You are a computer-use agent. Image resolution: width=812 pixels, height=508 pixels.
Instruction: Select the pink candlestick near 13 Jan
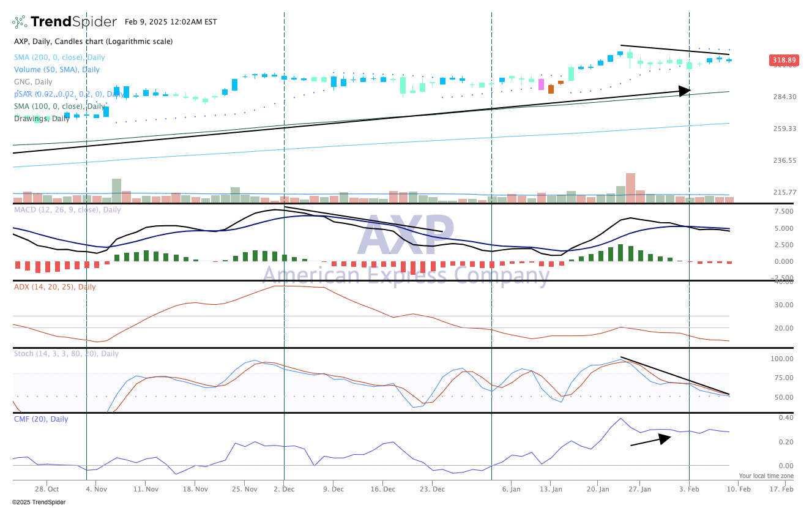tap(541, 84)
